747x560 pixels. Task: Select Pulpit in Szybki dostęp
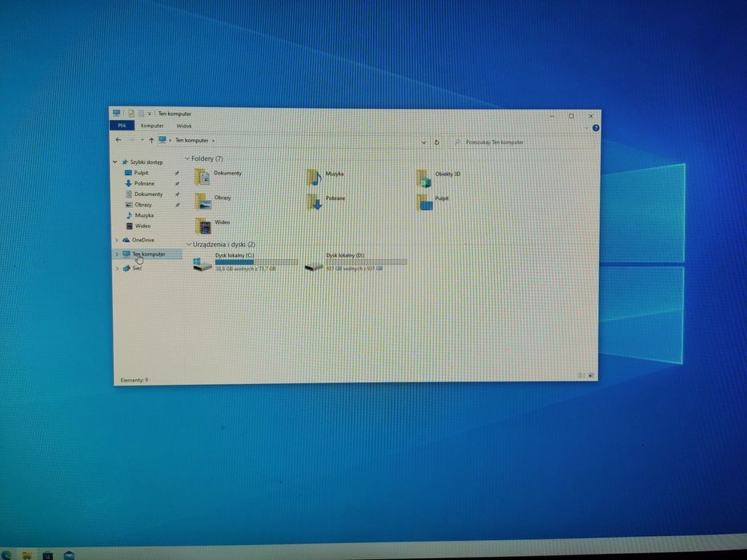coord(142,173)
